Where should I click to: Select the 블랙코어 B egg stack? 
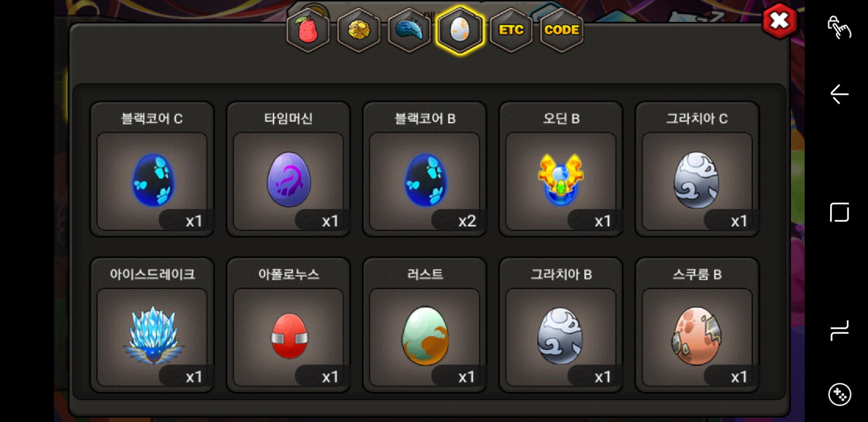pos(425,169)
